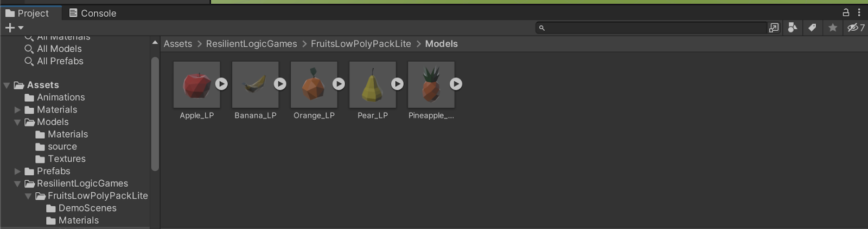Switch to the Console tab
This screenshot has width=868, height=229.
point(93,13)
